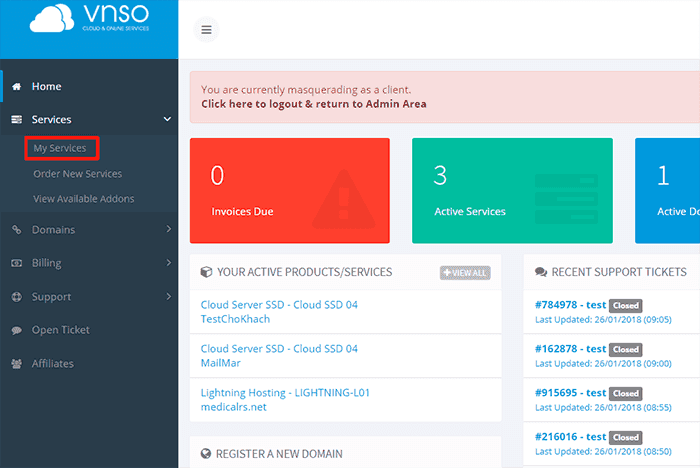Click Closed badge on ticket #784978
Viewport: 700px width, 468px height.
coord(625,305)
